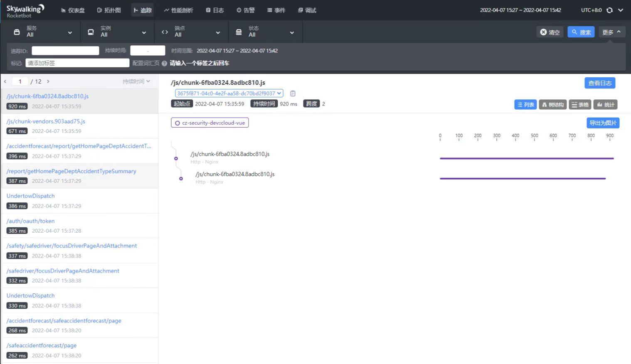Switch to the 表格 table view
This screenshot has width=631, height=364.
point(580,105)
